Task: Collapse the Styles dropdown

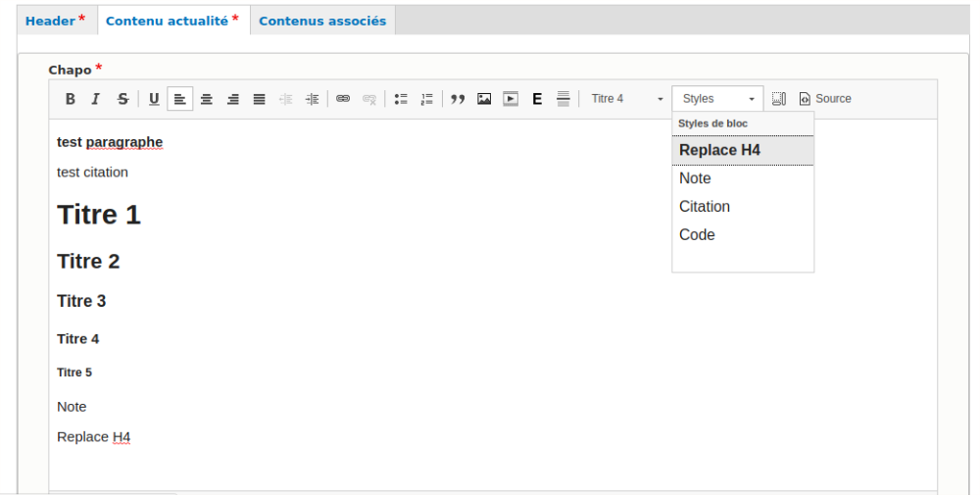Action: tap(717, 99)
